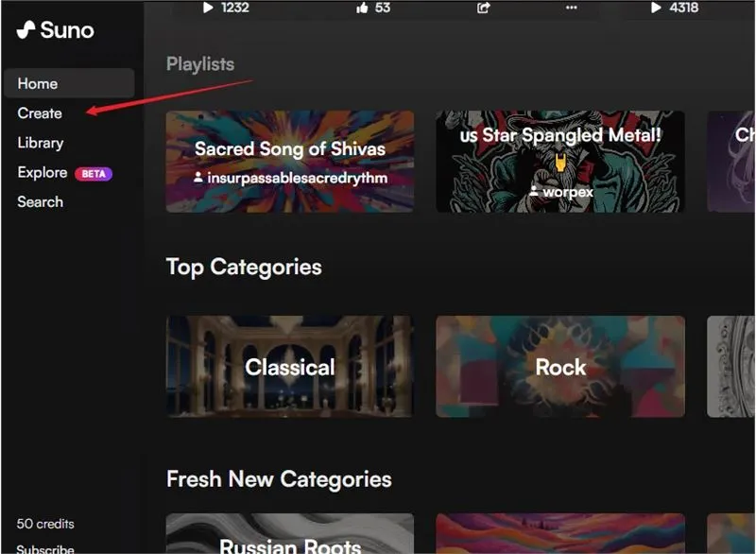Click the user icon beside insurpassablesacredrythm
This screenshot has height=554, width=756.
[x=198, y=178]
